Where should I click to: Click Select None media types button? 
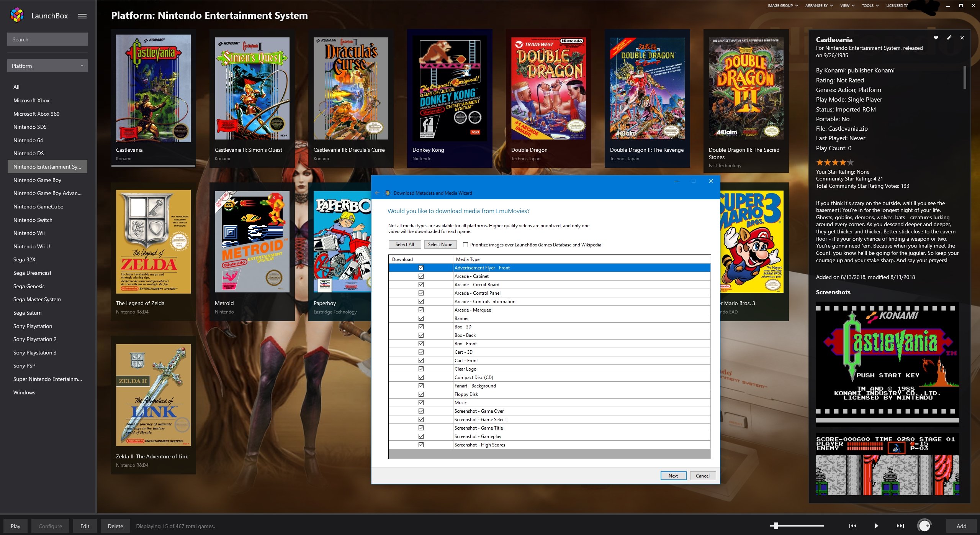pos(440,245)
